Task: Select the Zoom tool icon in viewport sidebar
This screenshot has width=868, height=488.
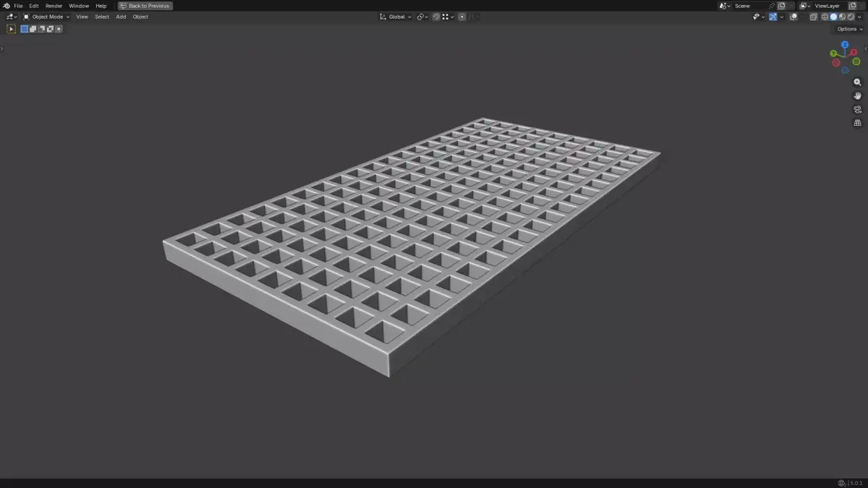Action: click(857, 82)
